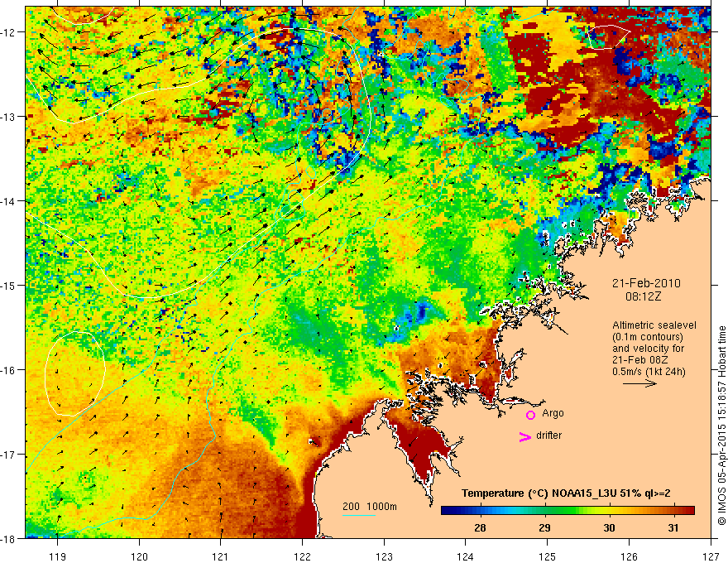Image resolution: width=728 pixels, height=563 pixels.
Task: Click the '21-Feb-2010' date label
Action: [646, 283]
